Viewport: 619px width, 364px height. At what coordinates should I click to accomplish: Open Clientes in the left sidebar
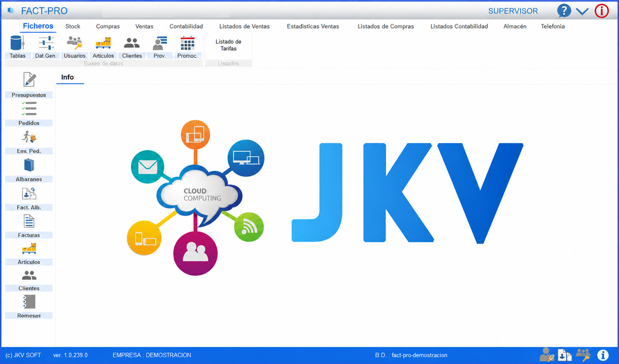click(x=29, y=280)
